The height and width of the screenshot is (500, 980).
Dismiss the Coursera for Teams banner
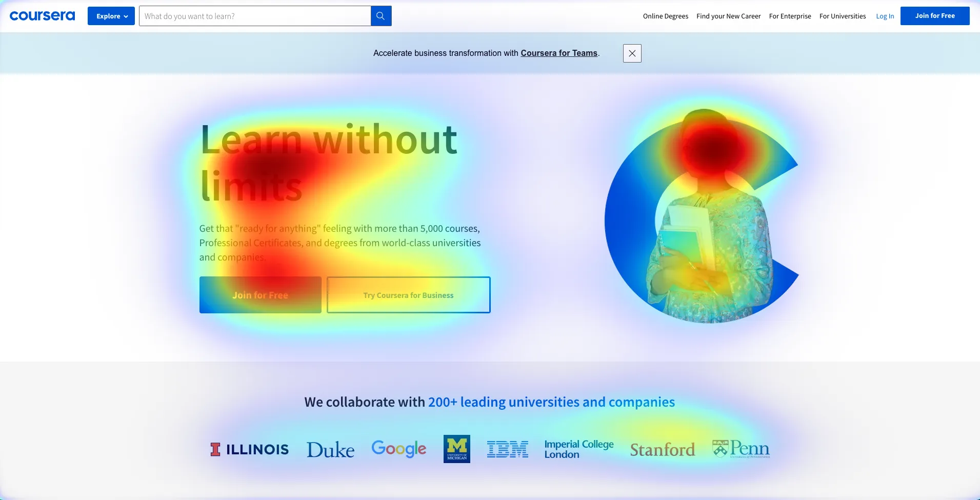[632, 53]
